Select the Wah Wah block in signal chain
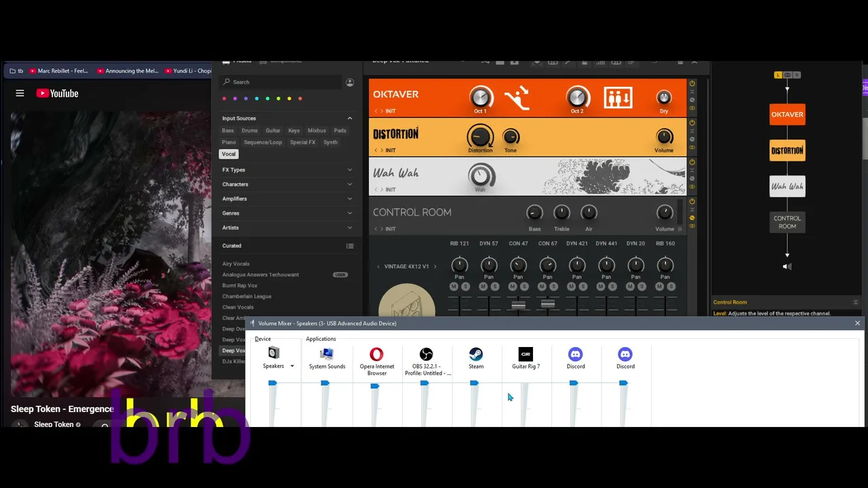 click(787, 186)
